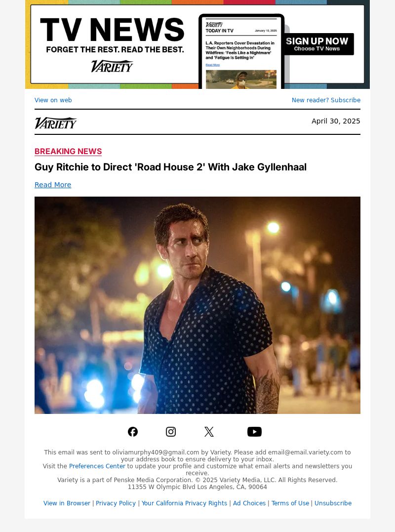Image resolution: width=395 pixels, height=532 pixels.
Task: Click View in Browser footer link
Action: [67, 503]
